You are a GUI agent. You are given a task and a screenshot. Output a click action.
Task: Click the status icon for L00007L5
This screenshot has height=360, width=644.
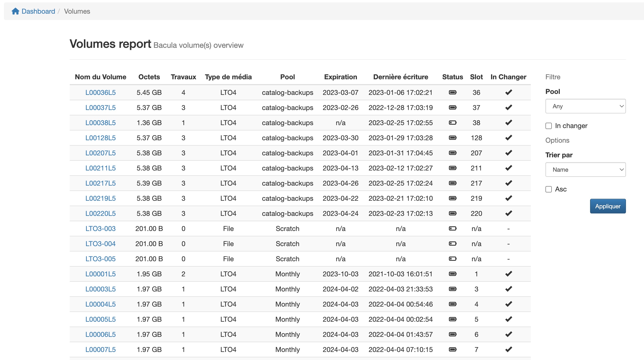(x=452, y=350)
